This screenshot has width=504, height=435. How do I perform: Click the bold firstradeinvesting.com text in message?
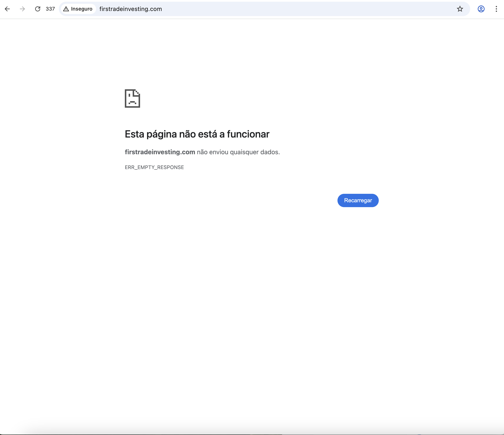click(160, 152)
